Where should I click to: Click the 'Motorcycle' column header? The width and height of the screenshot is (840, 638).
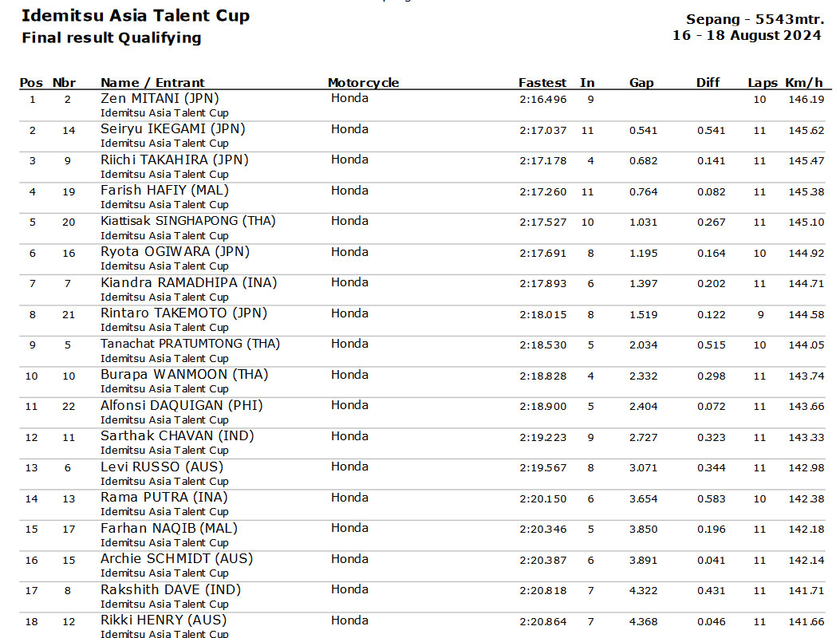point(363,83)
